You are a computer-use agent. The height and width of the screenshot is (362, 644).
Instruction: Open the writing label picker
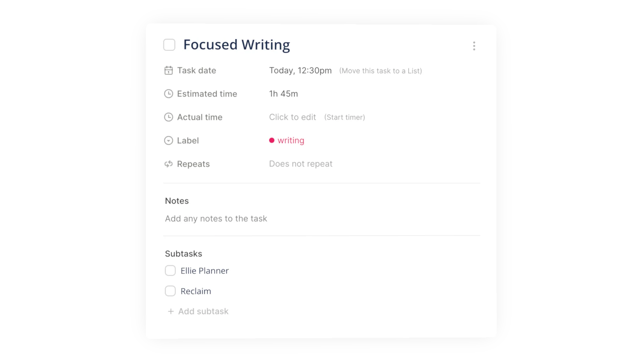tap(290, 140)
